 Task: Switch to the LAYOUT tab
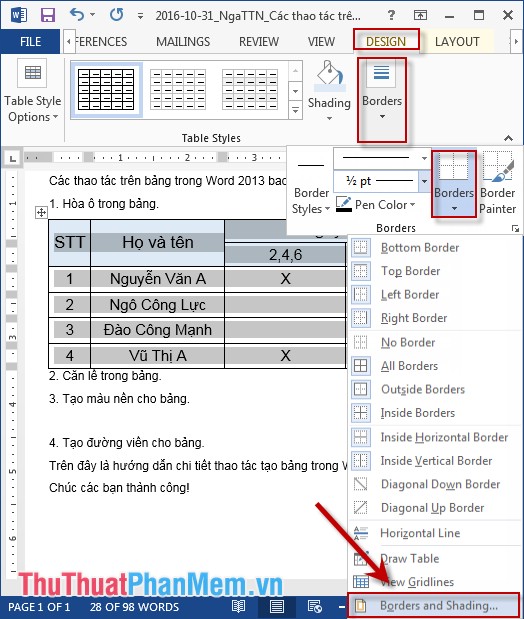click(x=457, y=41)
